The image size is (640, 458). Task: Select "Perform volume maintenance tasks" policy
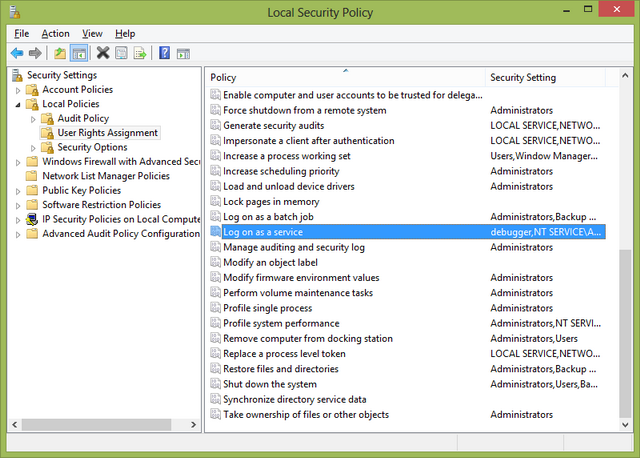pyautogui.click(x=298, y=293)
